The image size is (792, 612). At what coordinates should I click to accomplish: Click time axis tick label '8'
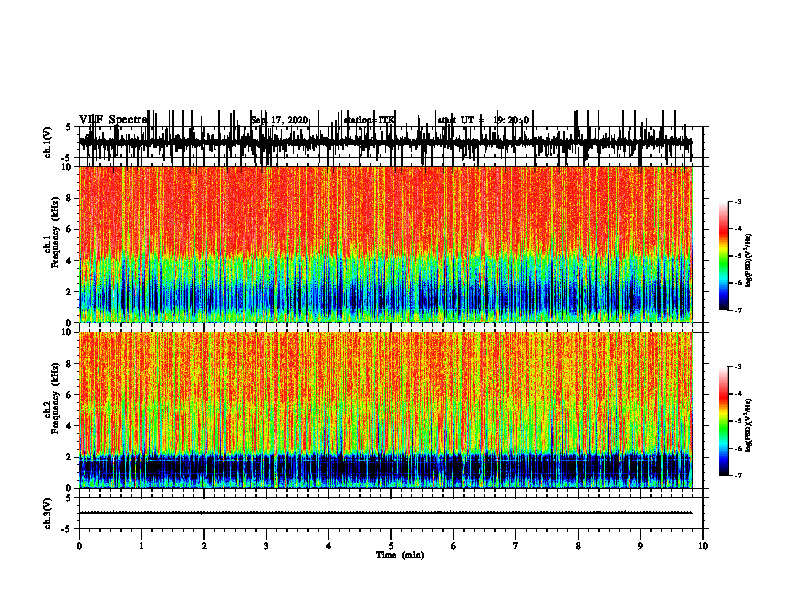(578, 546)
